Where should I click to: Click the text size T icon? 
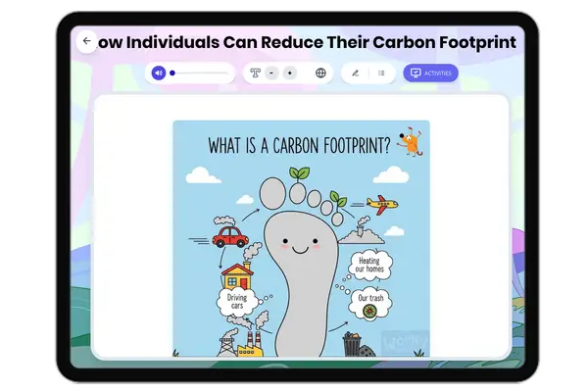tap(256, 73)
